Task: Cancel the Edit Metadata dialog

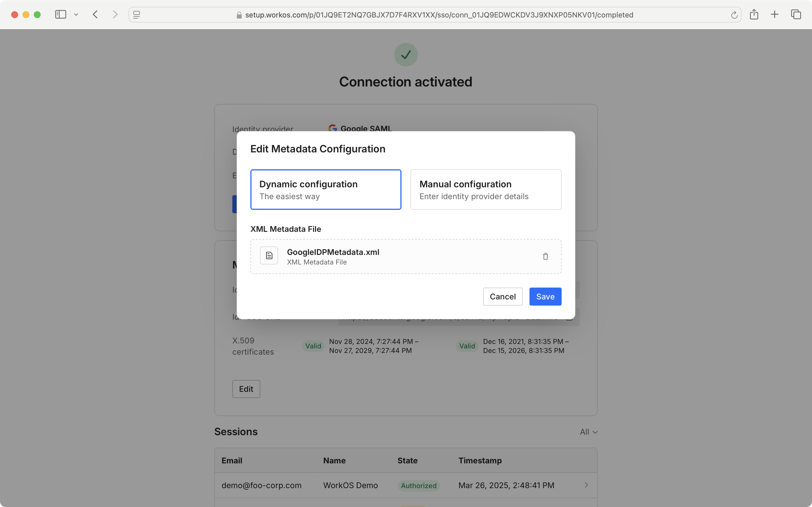Action: click(502, 296)
